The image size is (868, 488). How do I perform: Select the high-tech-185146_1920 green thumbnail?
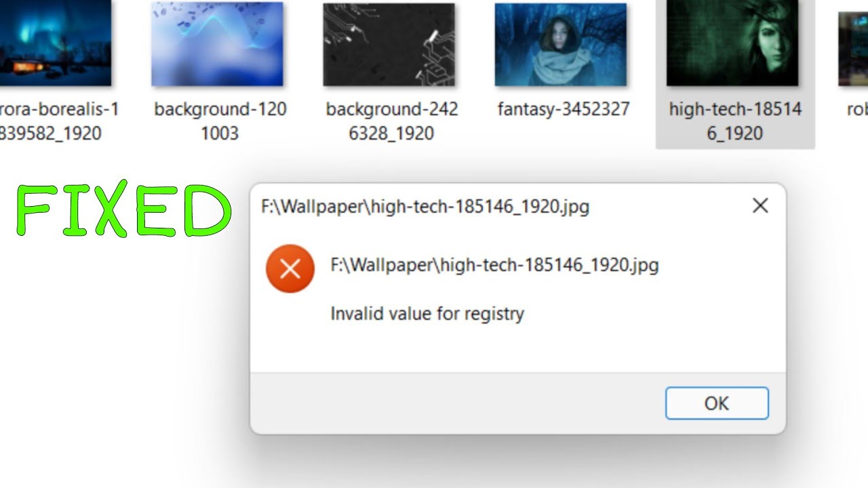(732, 43)
